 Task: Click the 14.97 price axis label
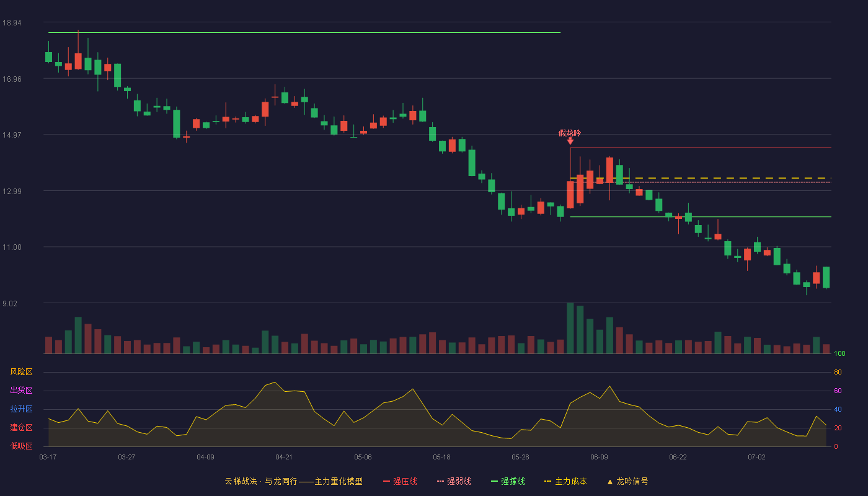coord(12,135)
